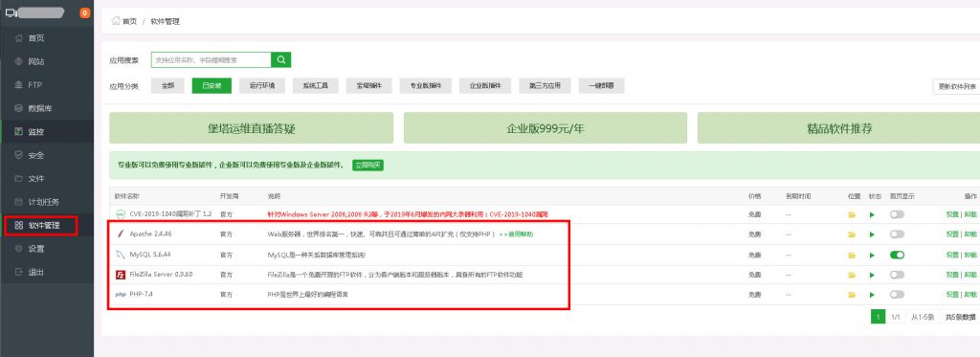Click the application search input field

pos(212,60)
